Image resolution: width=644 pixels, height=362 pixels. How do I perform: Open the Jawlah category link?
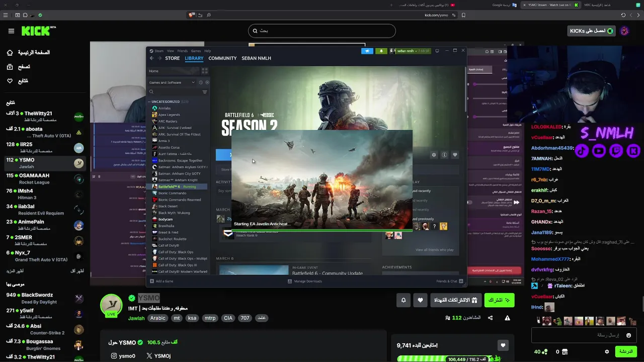pyautogui.click(x=136, y=318)
